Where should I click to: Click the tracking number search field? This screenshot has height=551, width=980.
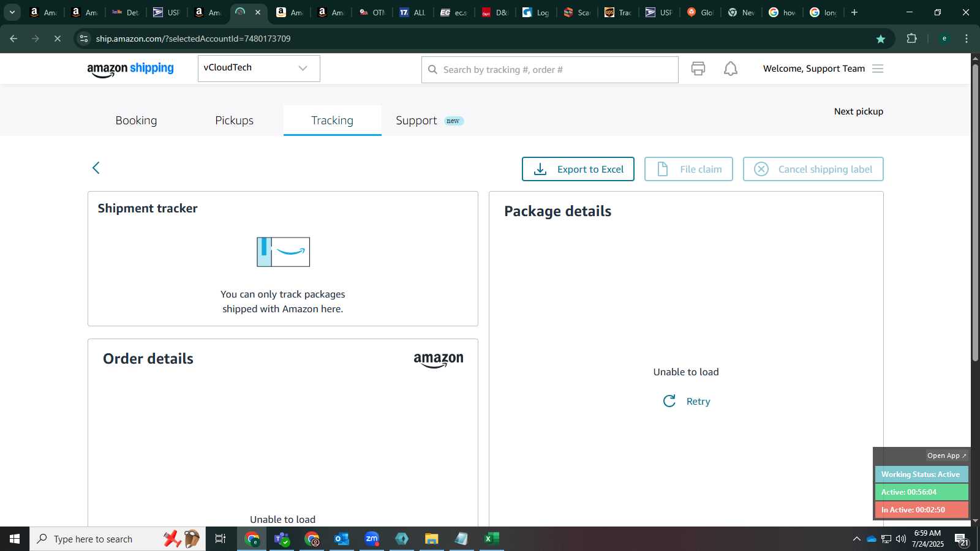coord(549,70)
